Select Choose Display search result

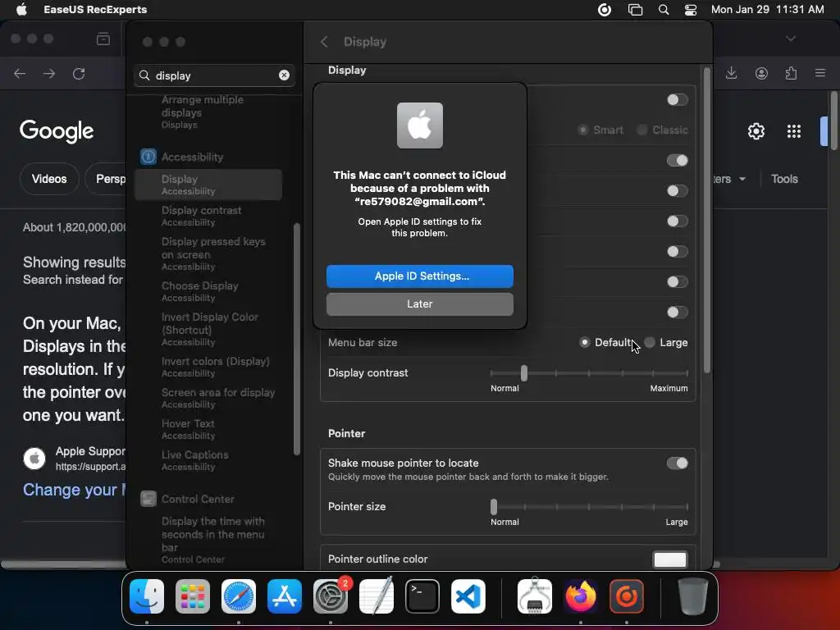pos(209,291)
